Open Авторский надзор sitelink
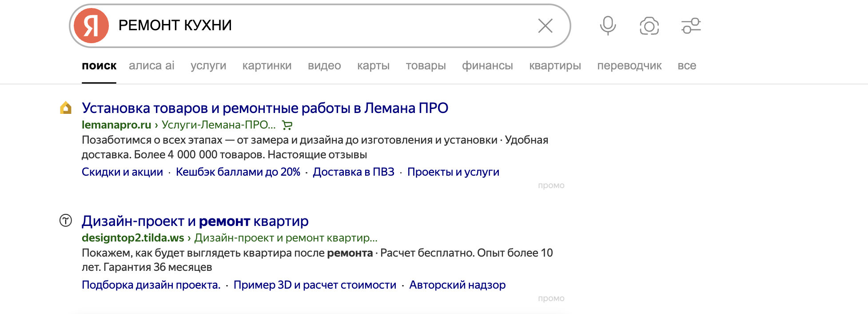Screen dimensions: 868x314 click(457, 285)
